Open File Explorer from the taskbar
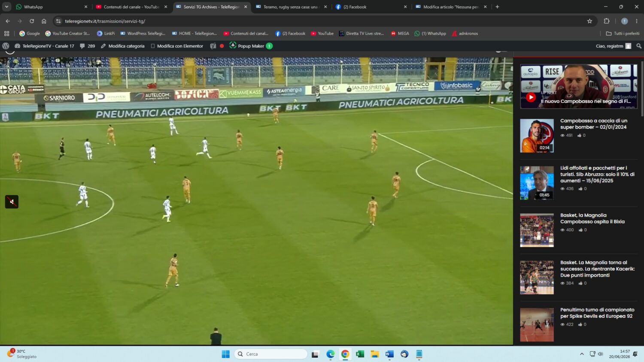Viewport: 644px width, 362px height. tap(375, 354)
